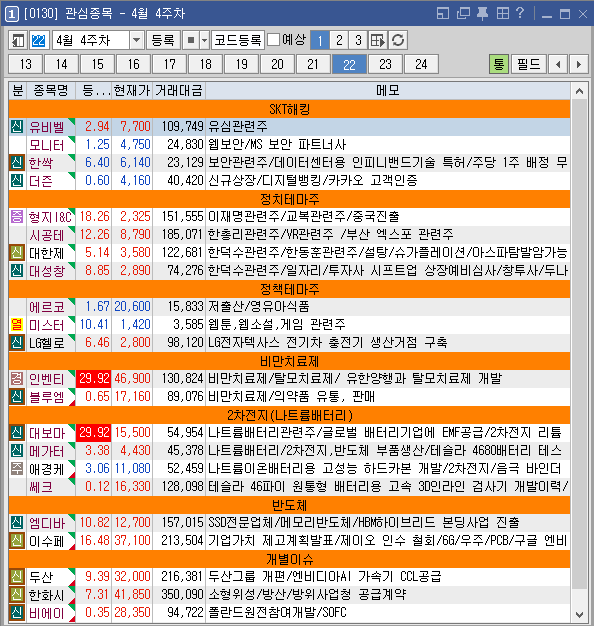Enable the 예상 checkbox

[x=273, y=40]
